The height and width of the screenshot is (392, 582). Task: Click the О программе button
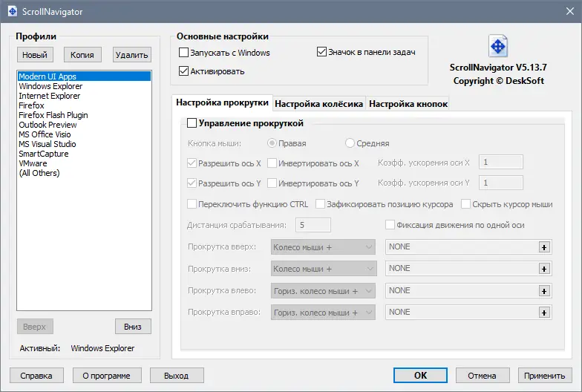click(x=107, y=376)
